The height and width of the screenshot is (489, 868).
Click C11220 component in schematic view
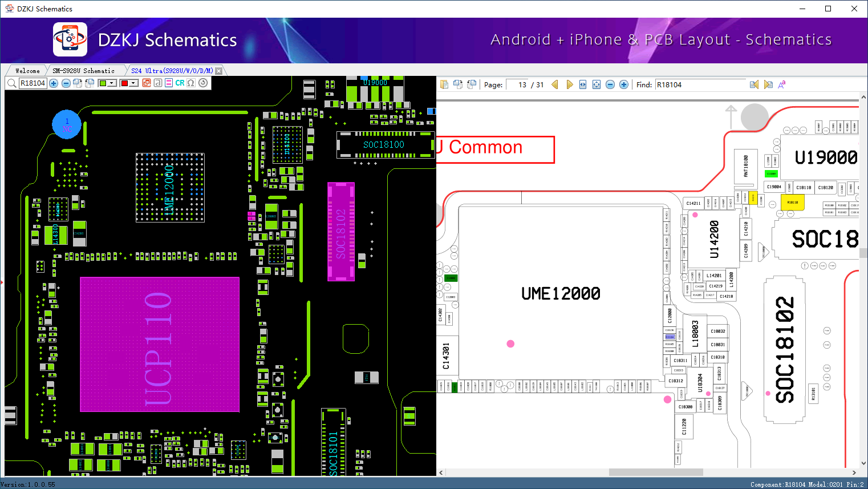point(684,426)
